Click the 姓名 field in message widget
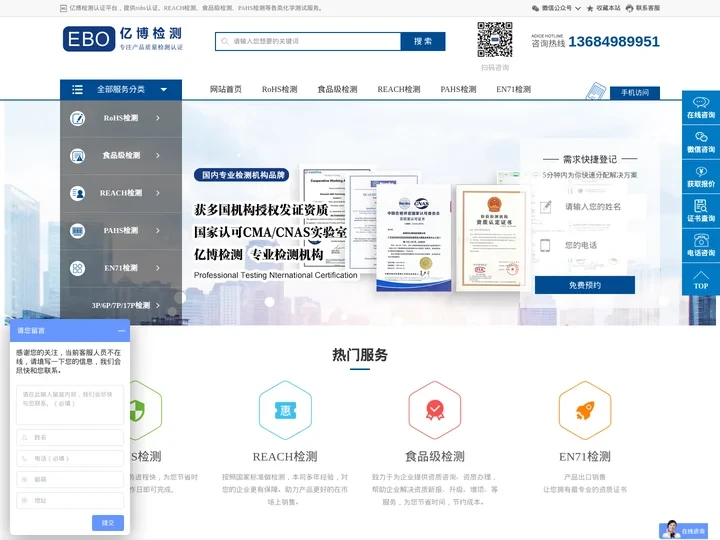 pyautogui.click(x=70, y=438)
